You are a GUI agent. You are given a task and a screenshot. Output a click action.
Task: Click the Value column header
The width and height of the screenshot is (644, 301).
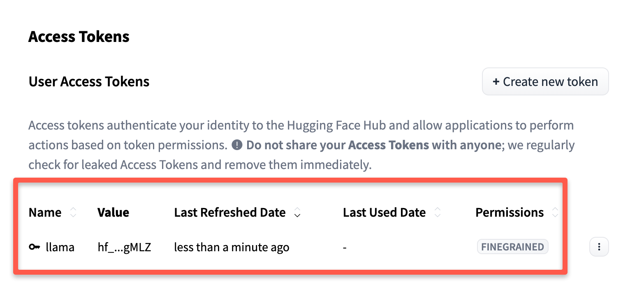113,212
